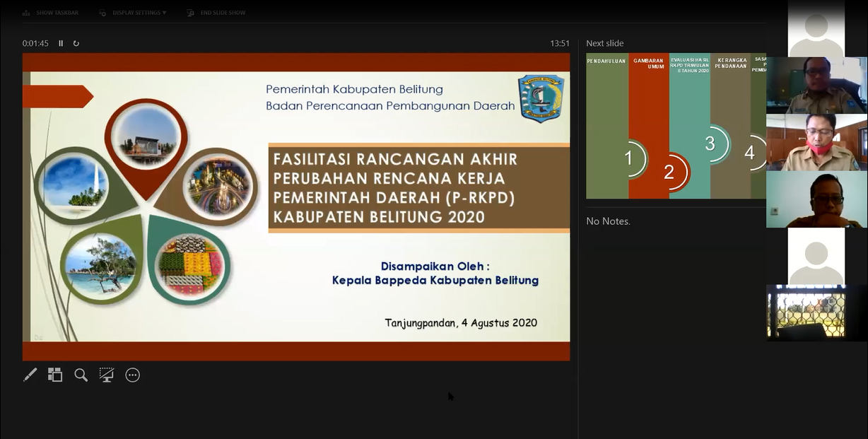Click the See all slides icon

pyautogui.click(x=55, y=375)
